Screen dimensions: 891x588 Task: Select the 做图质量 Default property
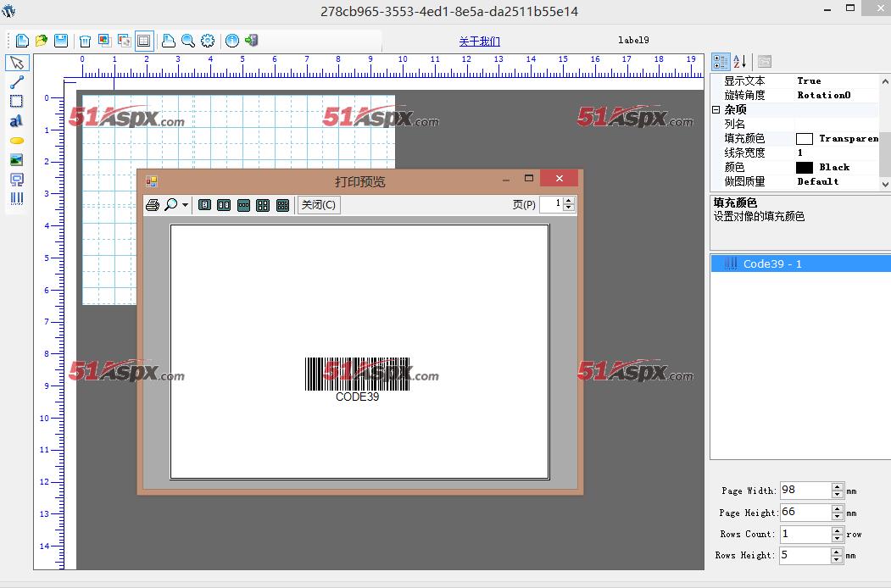click(794, 182)
